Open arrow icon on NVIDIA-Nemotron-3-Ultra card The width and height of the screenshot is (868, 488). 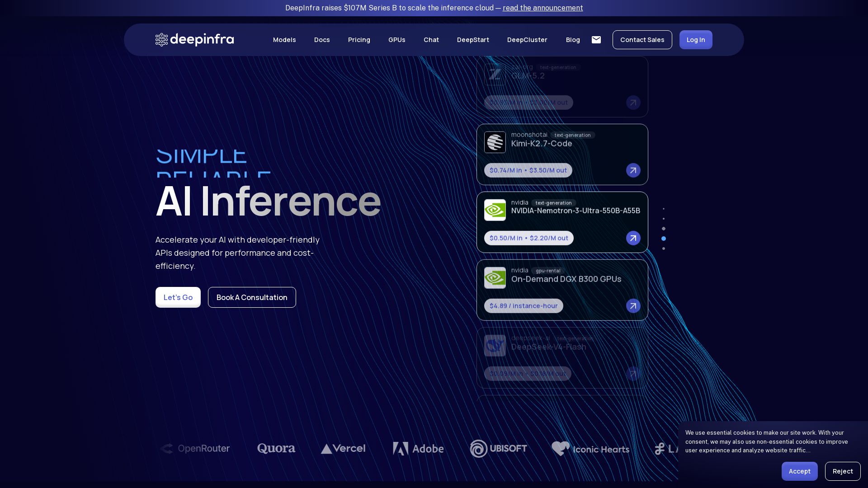[x=633, y=238]
